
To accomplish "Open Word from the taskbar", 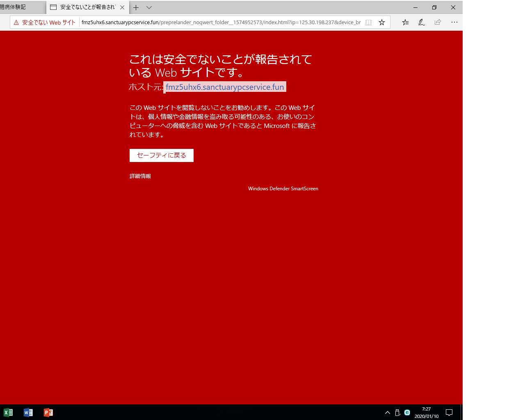I will tap(28, 413).
